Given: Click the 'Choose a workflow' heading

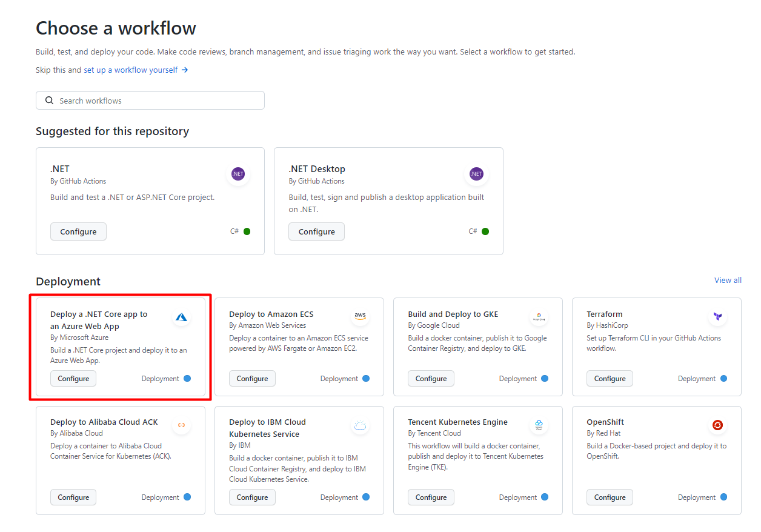Looking at the screenshot, I should tap(116, 28).
